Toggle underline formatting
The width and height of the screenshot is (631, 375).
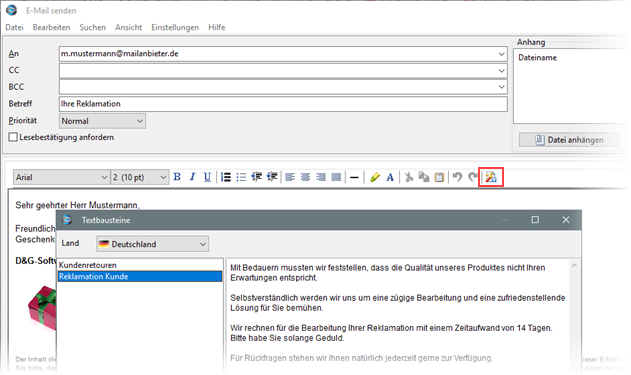[x=207, y=177]
